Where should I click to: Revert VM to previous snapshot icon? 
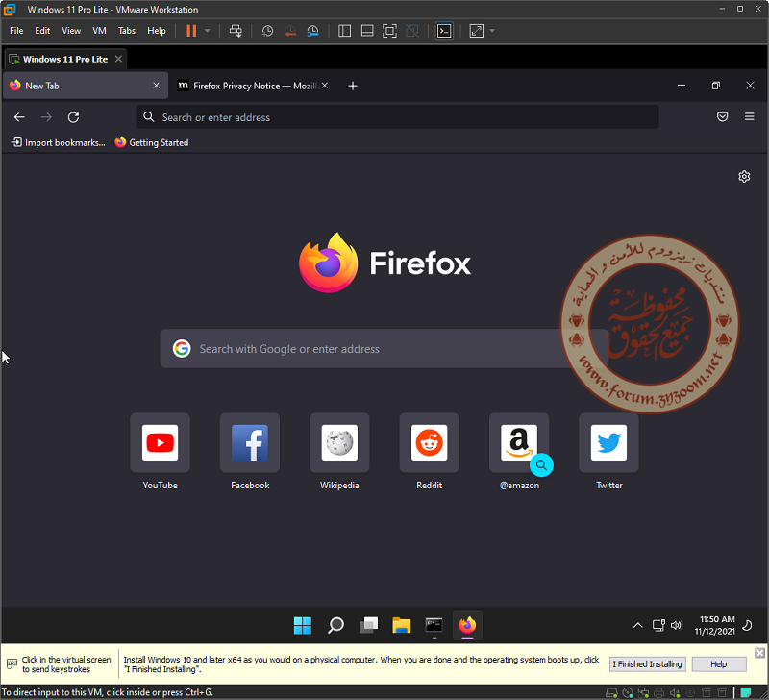(x=290, y=31)
